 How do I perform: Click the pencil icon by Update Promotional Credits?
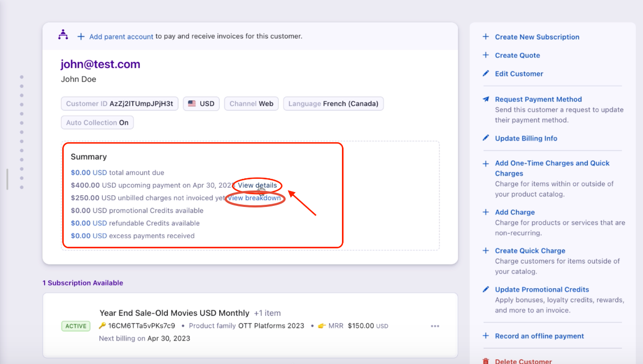point(485,290)
